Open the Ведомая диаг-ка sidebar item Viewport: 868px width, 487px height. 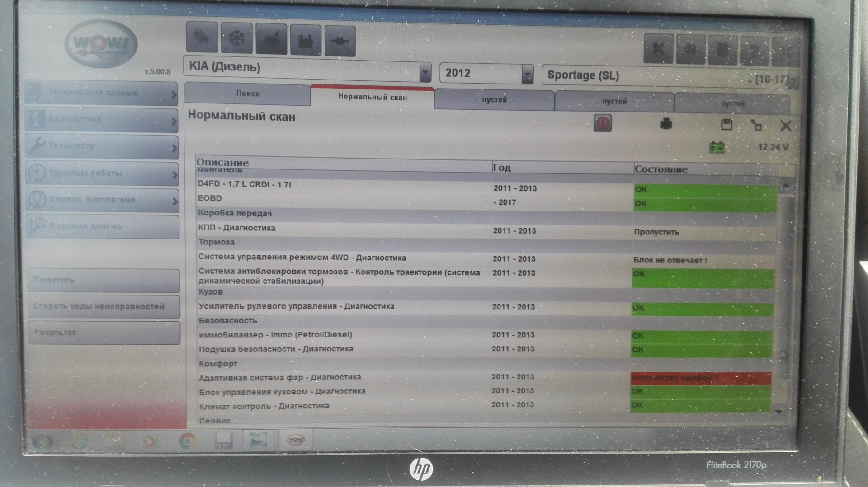tap(103, 226)
